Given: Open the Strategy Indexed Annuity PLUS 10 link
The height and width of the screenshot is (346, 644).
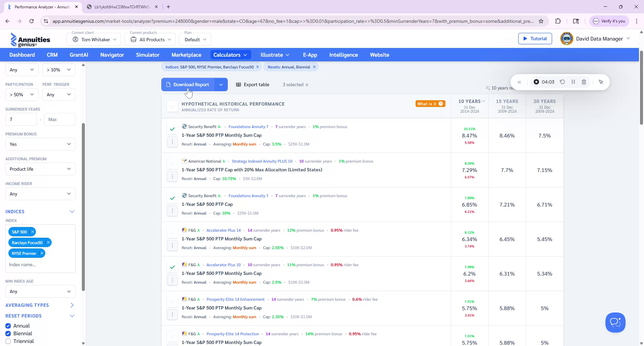Looking at the screenshot, I should (x=262, y=161).
